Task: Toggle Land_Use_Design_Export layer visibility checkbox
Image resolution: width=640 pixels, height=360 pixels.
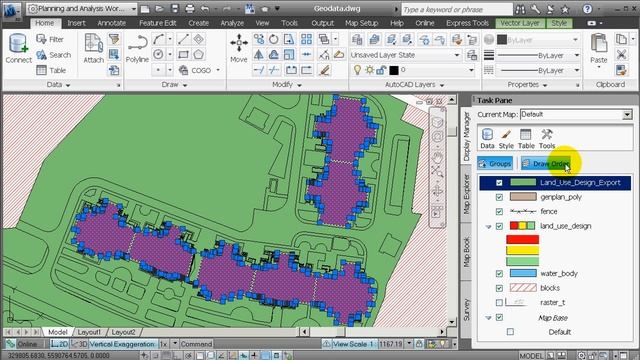Action: 499,182
